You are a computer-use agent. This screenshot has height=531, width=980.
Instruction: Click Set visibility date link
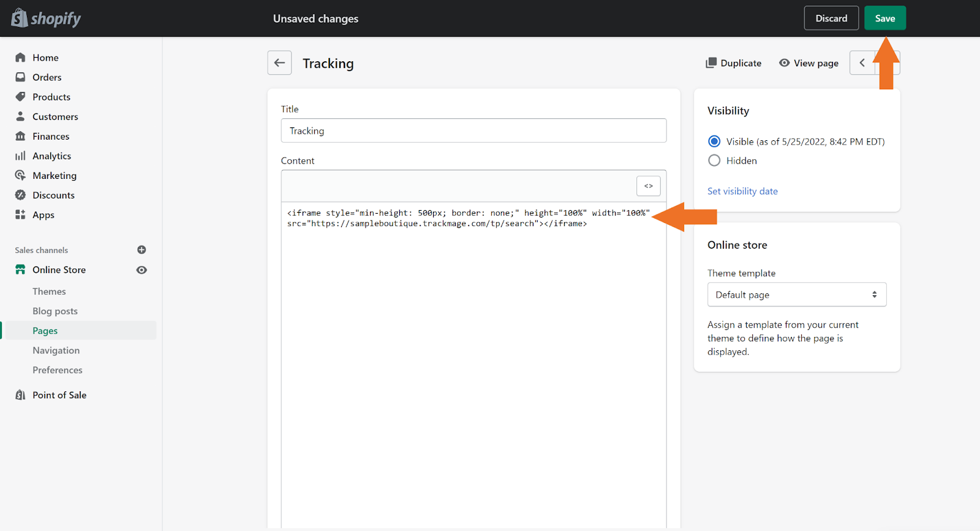pyautogui.click(x=742, y=191)
